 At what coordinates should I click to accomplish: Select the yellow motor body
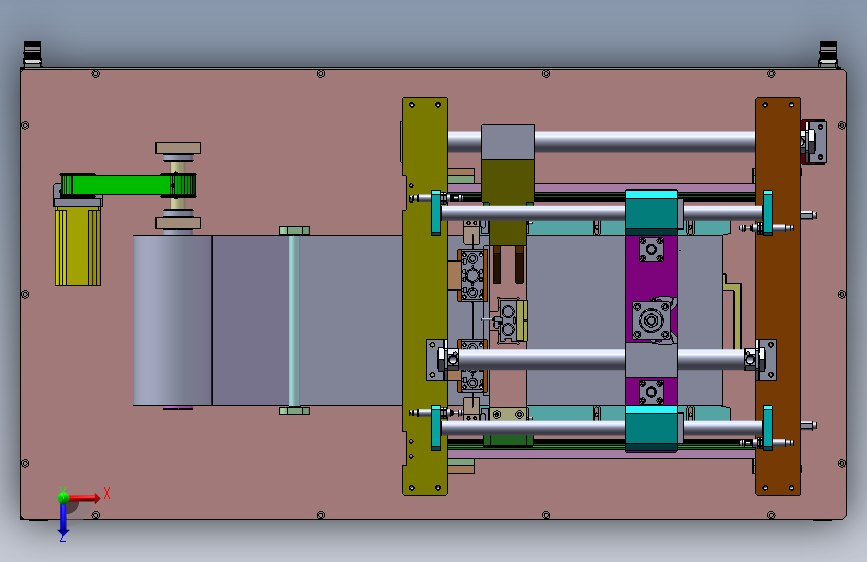coord(78,247)
